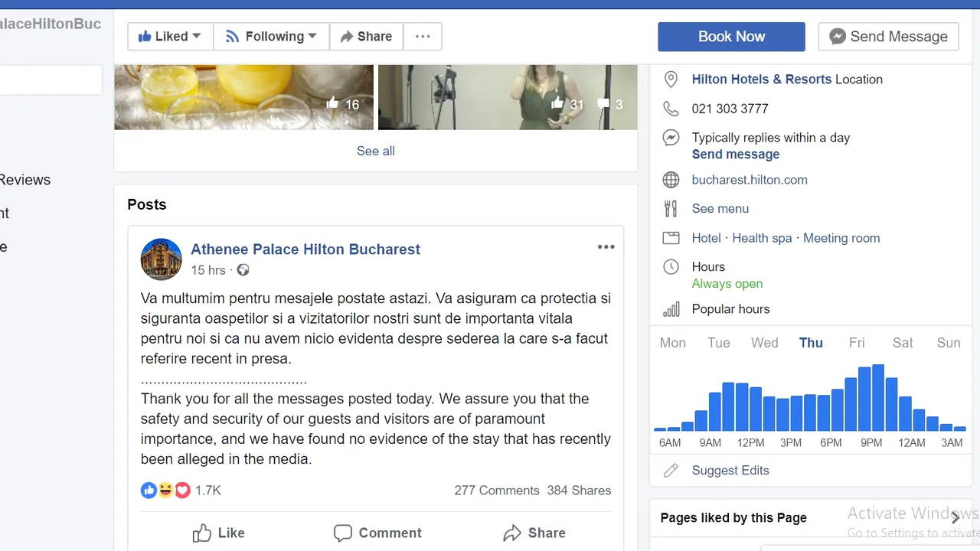
Task: Click the Hotel category text
Action: (706, 238)
